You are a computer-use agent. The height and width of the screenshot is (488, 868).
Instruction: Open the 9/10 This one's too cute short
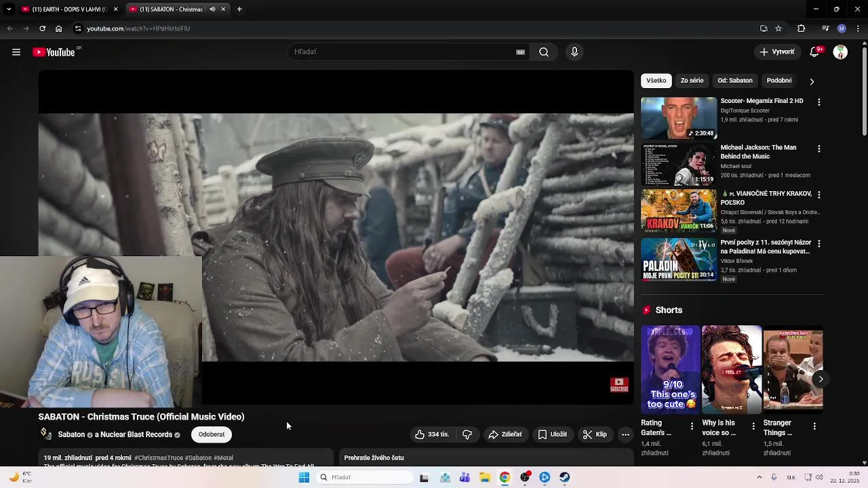click(671, 369)
